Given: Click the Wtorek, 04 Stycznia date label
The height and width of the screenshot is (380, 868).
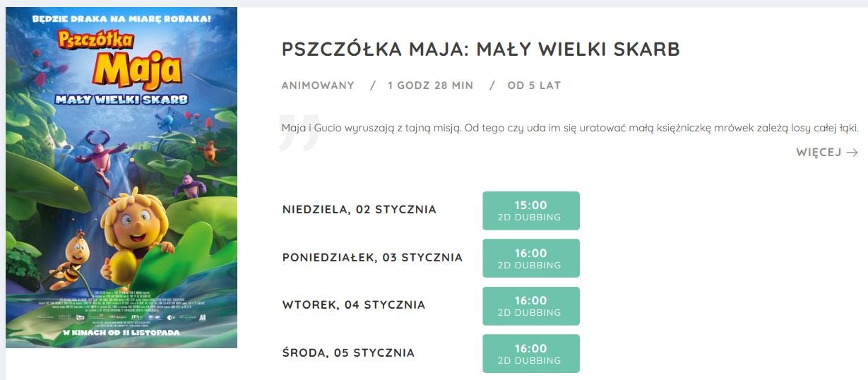Looking at the screenshot, I should [354, 305].
